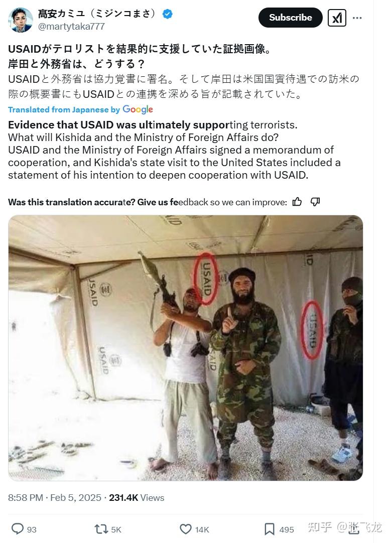Open the author's profile avatar
The image size is (392, 543).
pyautogui.click(x=21, y=20)
